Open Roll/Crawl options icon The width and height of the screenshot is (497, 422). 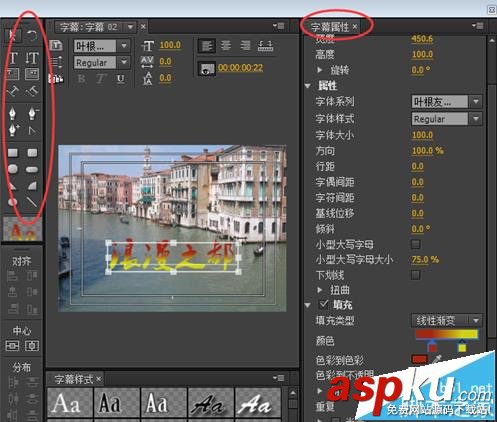click(x=56, y=62)
